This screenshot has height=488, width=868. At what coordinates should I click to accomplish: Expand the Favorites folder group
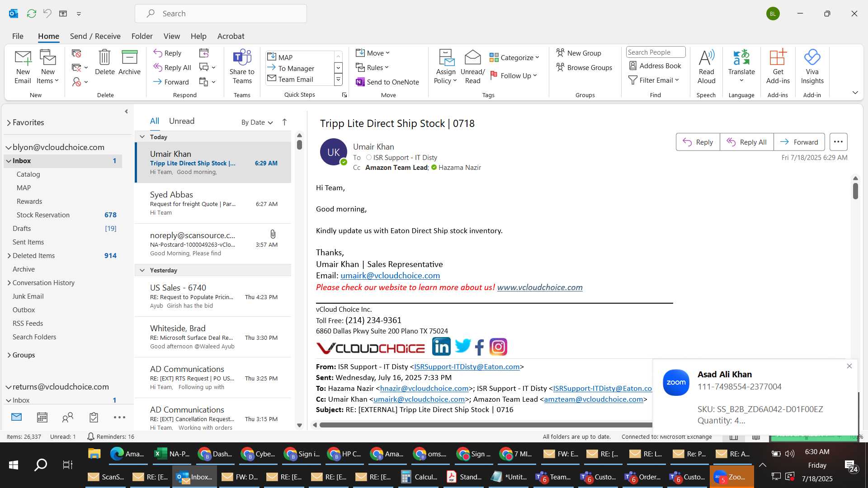(9, 123)
